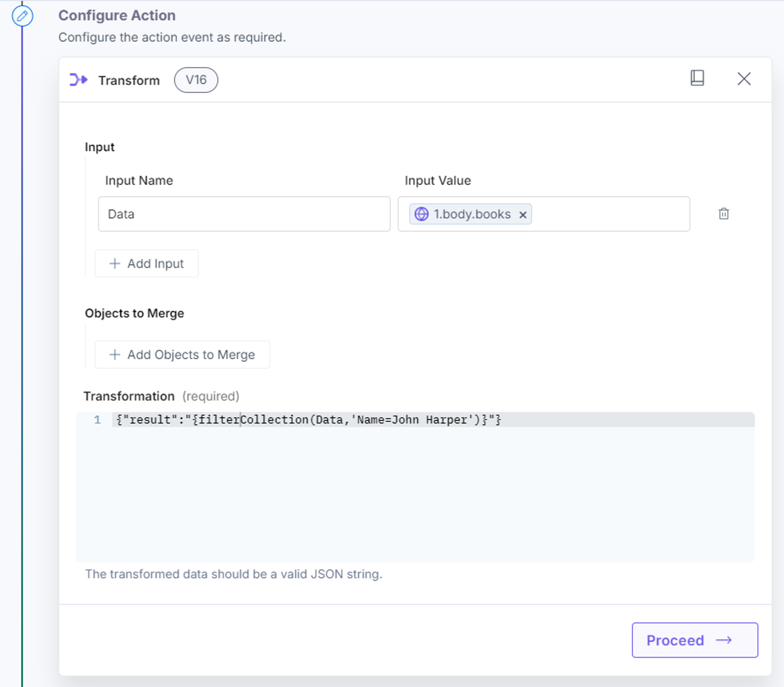
Task: Click the arrow icon on Proceed button
Action: point(723,640)
